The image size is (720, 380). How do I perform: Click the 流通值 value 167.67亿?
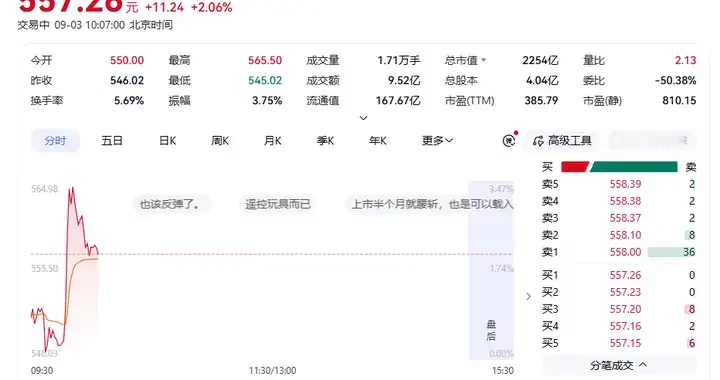coord(398,101)
